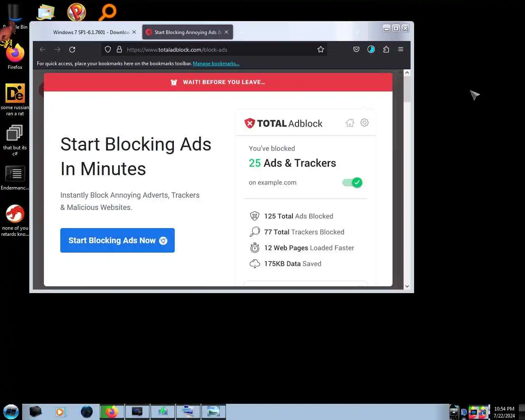Click the Firefox button in the taskbar

pos(112,411)
